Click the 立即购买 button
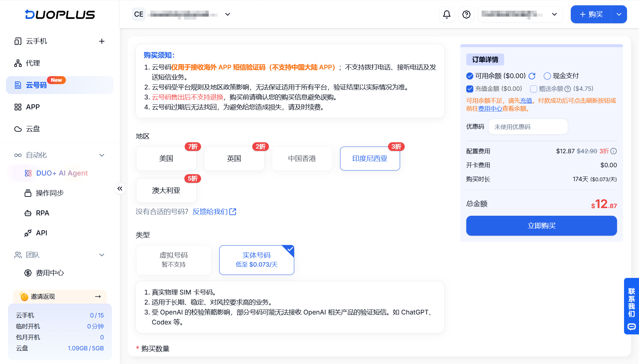 click(x=541, y=226)
